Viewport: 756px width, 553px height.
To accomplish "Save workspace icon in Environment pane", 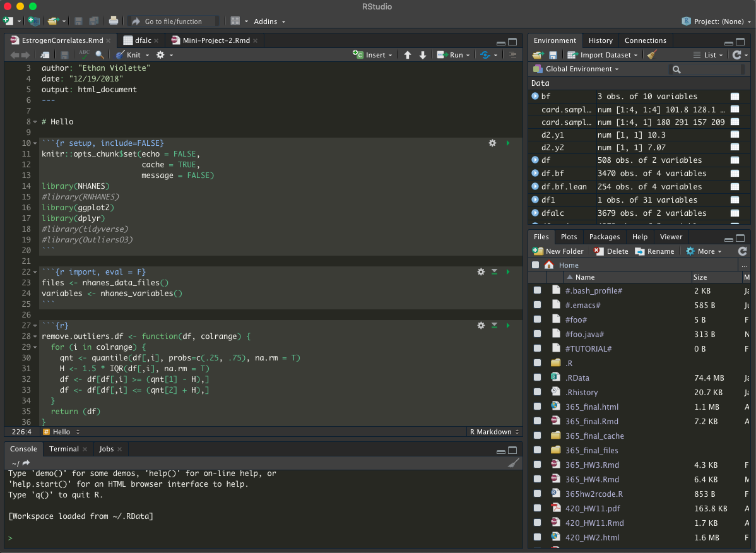I will click(x=553, y=55).
